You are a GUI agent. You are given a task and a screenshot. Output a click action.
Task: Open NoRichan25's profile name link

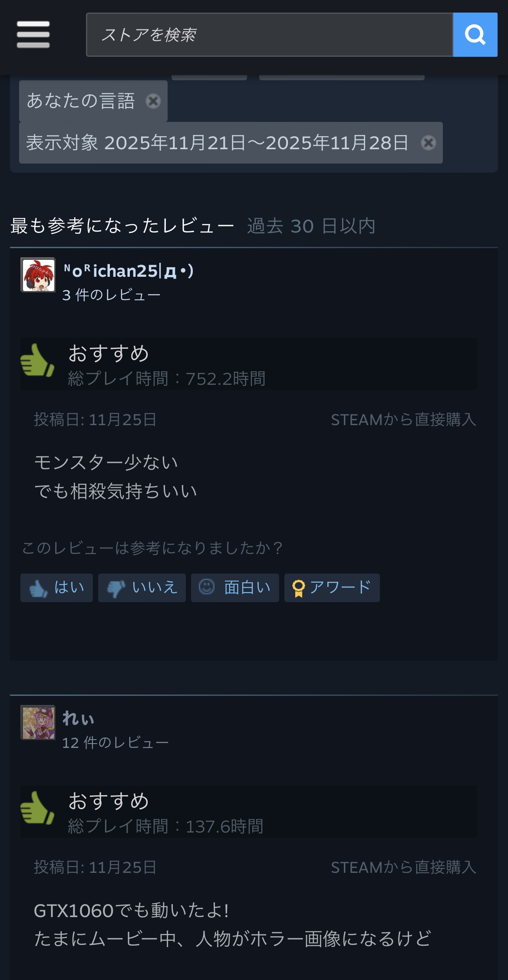pyautogui.click(x=129, y=271)
